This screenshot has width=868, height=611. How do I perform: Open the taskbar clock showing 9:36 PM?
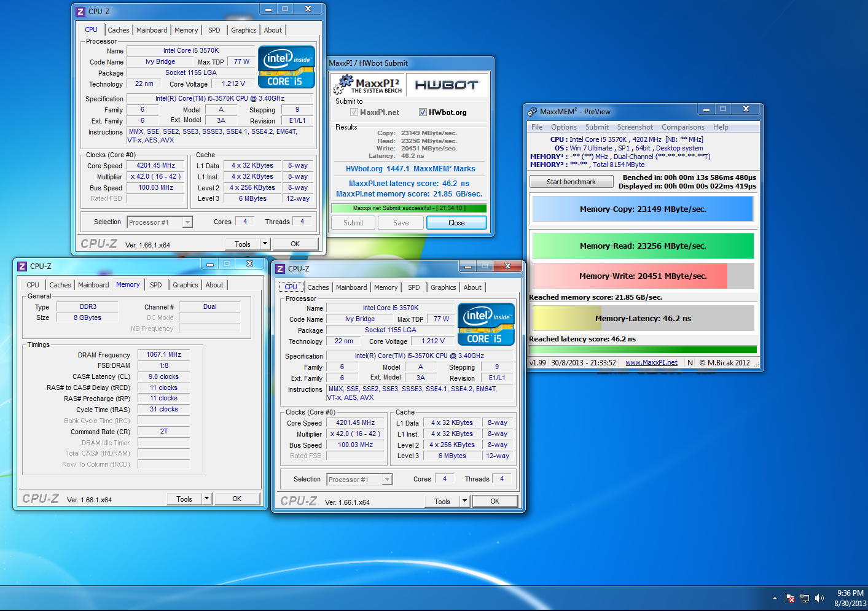850,598
